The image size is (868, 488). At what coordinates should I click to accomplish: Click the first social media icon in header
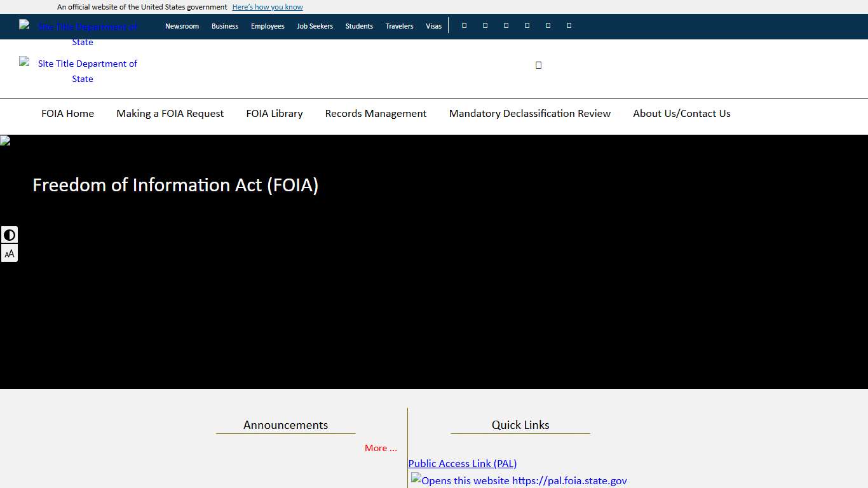464,25
